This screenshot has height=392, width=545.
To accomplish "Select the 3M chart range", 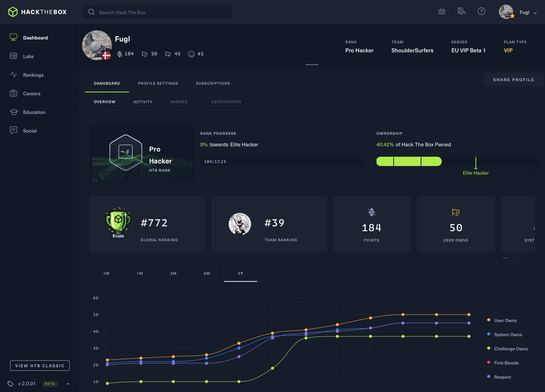I will click(173, 273).
